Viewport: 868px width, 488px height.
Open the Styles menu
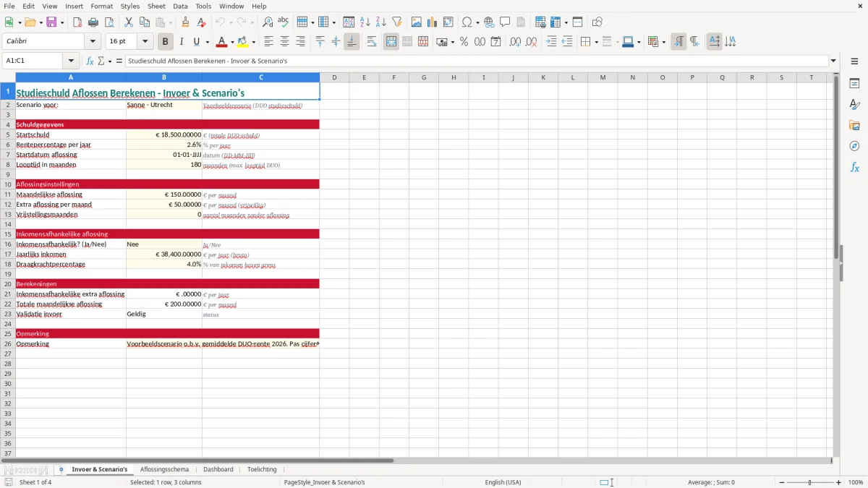pyautogui.click(x=130, y=6)
